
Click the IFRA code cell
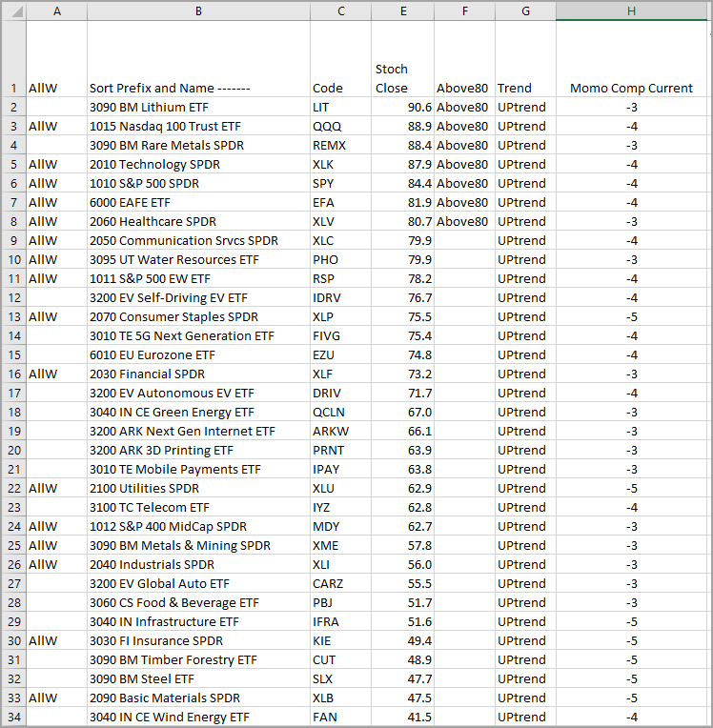pos(341,621)
